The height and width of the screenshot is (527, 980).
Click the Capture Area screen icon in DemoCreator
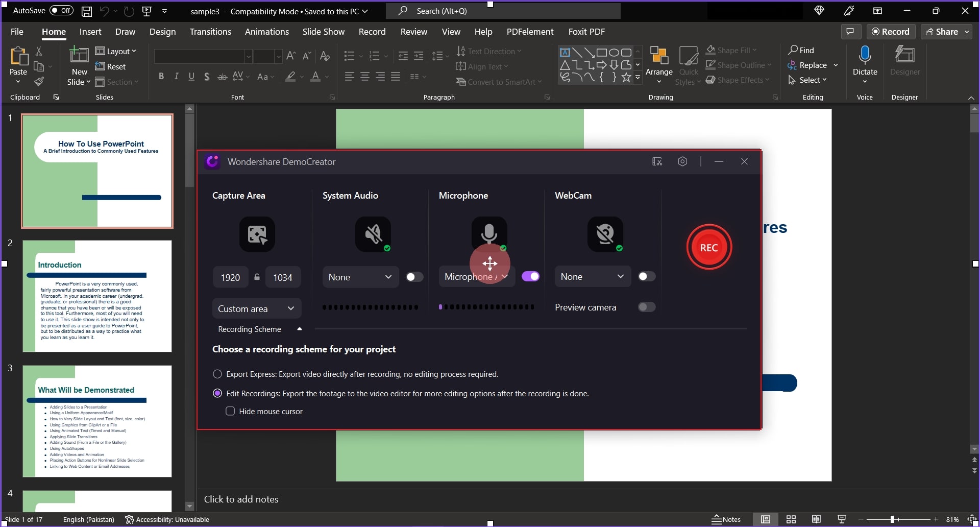click(257, 234)
